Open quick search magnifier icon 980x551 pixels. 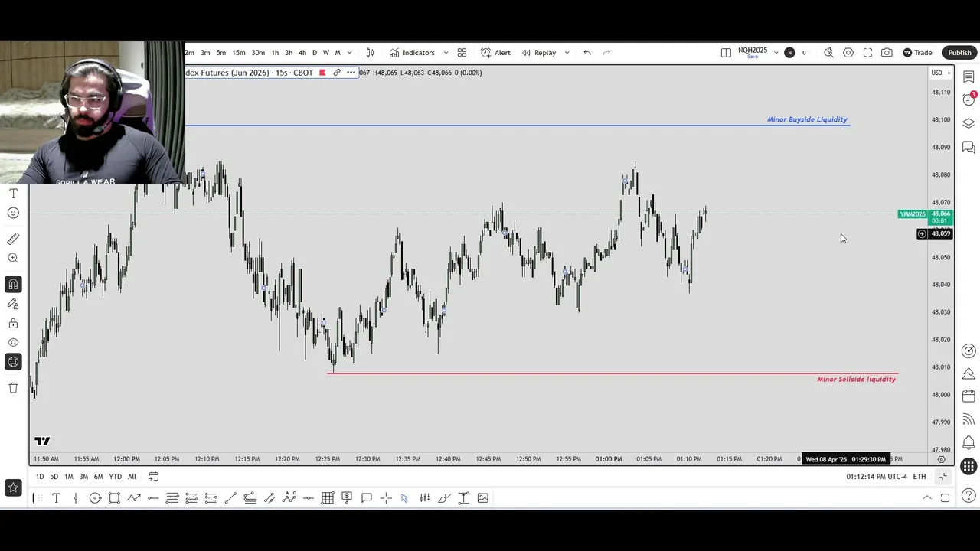click(x=828, y=53)
